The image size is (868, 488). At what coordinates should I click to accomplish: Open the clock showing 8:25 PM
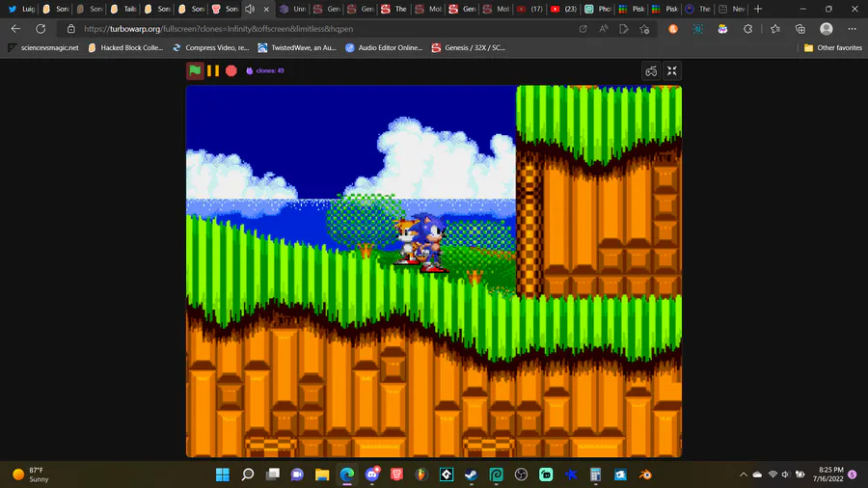click(x=828, y=474)
